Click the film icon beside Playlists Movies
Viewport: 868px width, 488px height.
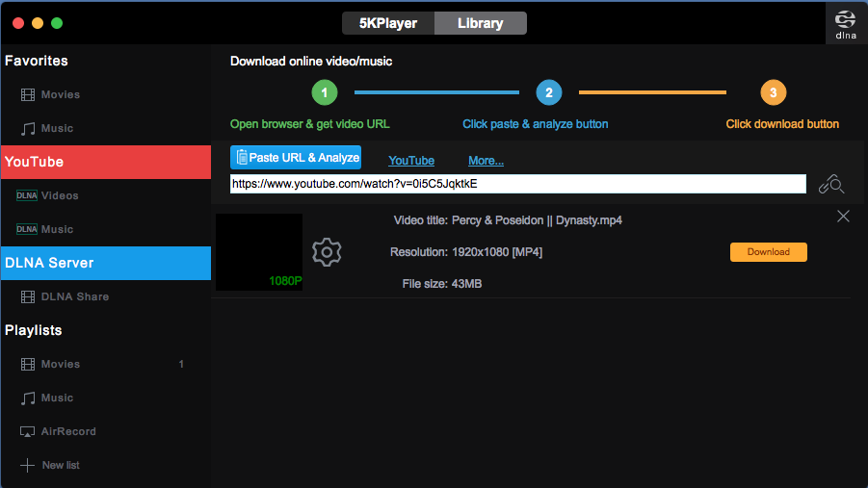pyautogui.click(x=28, y=364)
